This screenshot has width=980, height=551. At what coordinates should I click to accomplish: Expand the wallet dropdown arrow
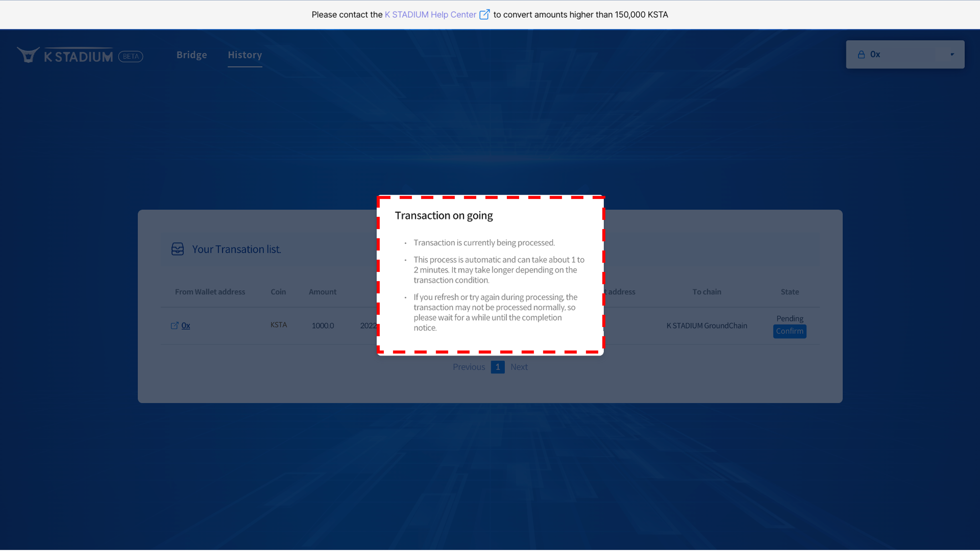(x=952, y=54)
